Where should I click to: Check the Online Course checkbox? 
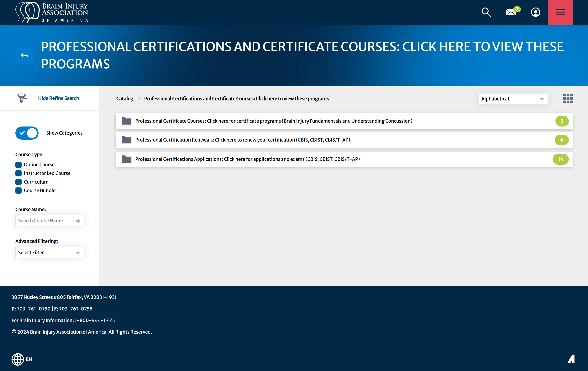pyautogui.click(x=18, y=164)
